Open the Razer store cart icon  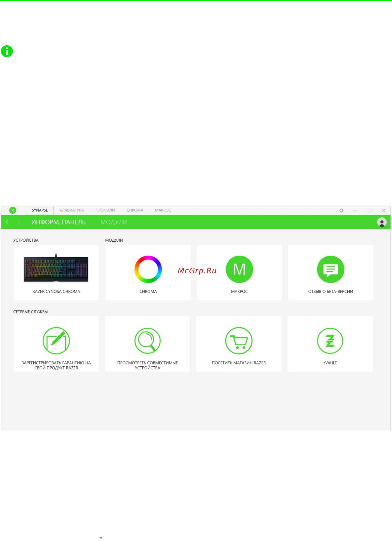[239, 341]
